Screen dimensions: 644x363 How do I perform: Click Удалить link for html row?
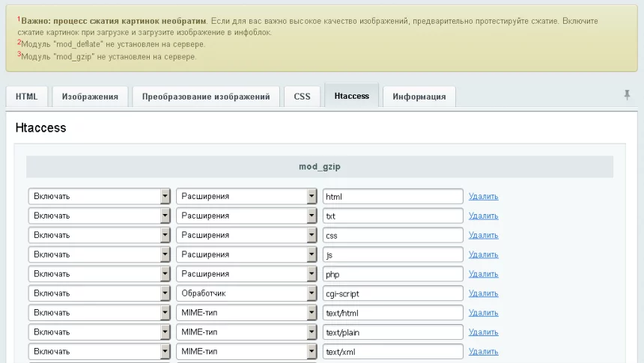483,196
